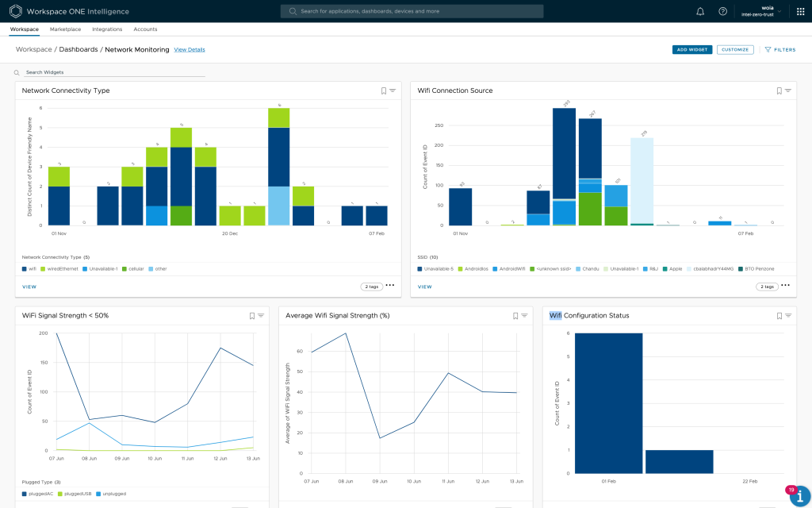Click the Add Widget button

692,49
